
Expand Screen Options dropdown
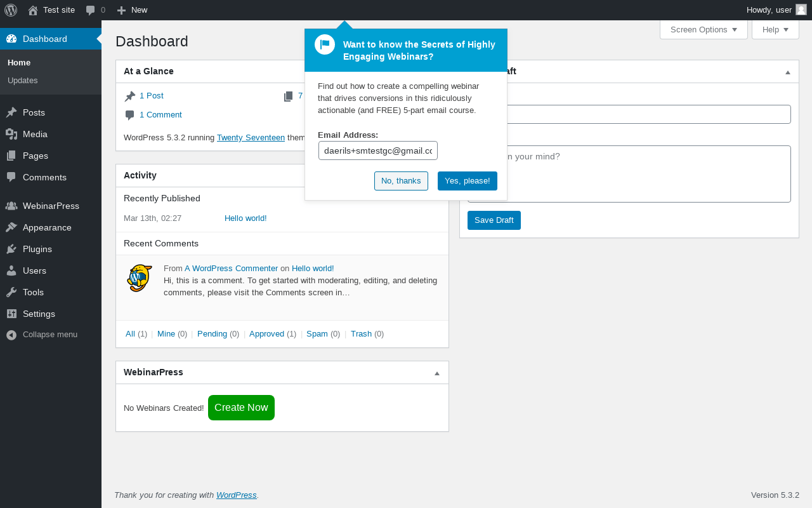pyautogui.click(x=704, y=29)
